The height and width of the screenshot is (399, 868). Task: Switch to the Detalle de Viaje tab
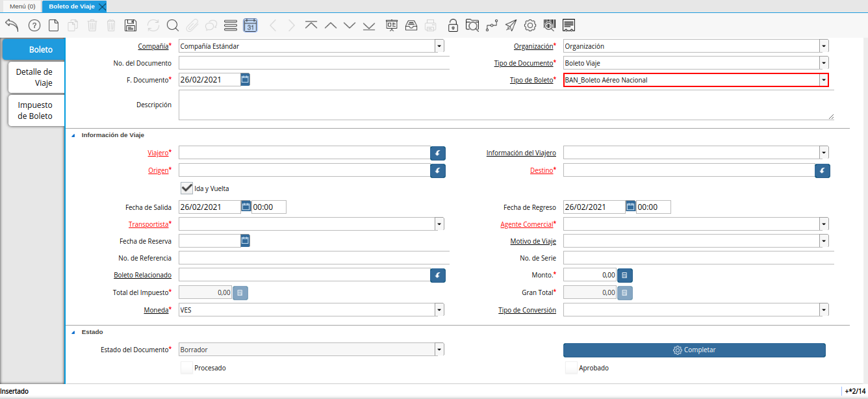click(x=34, y=77)
